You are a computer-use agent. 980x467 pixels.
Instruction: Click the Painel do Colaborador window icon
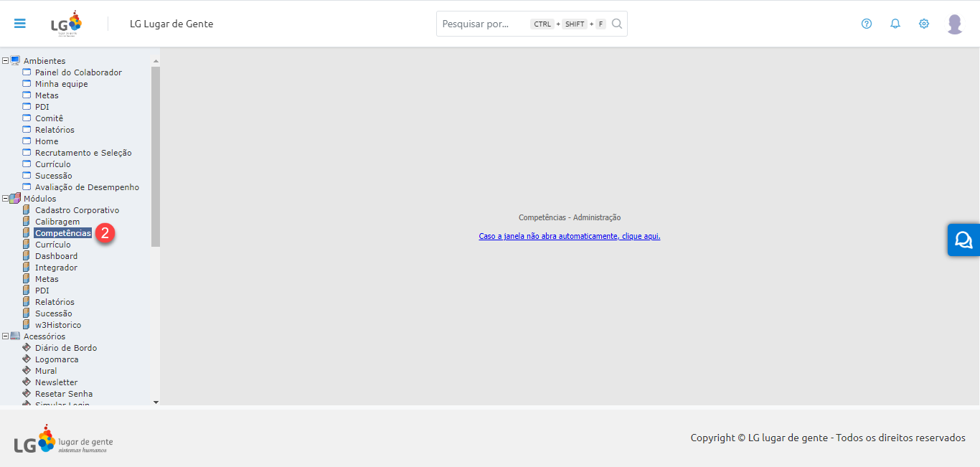27,72
